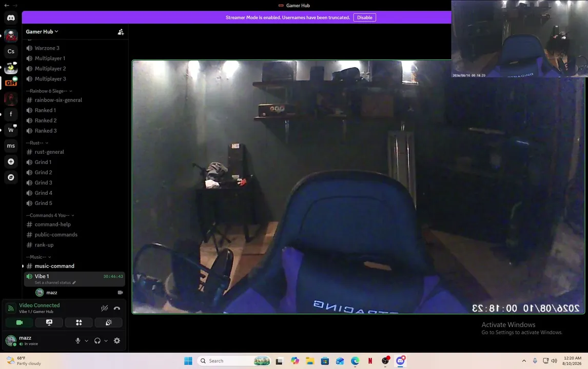
Task: Disconnect from voice with hang-up icon
Action: 117,308
